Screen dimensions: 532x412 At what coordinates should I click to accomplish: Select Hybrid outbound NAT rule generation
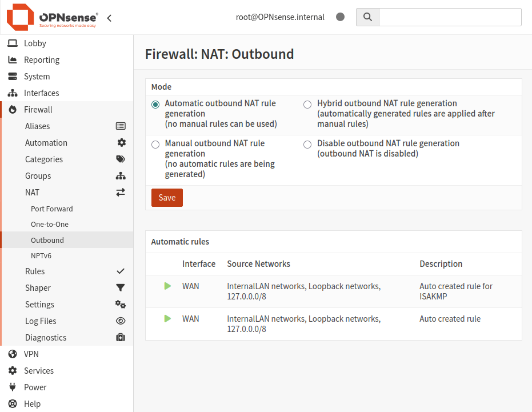307,104
